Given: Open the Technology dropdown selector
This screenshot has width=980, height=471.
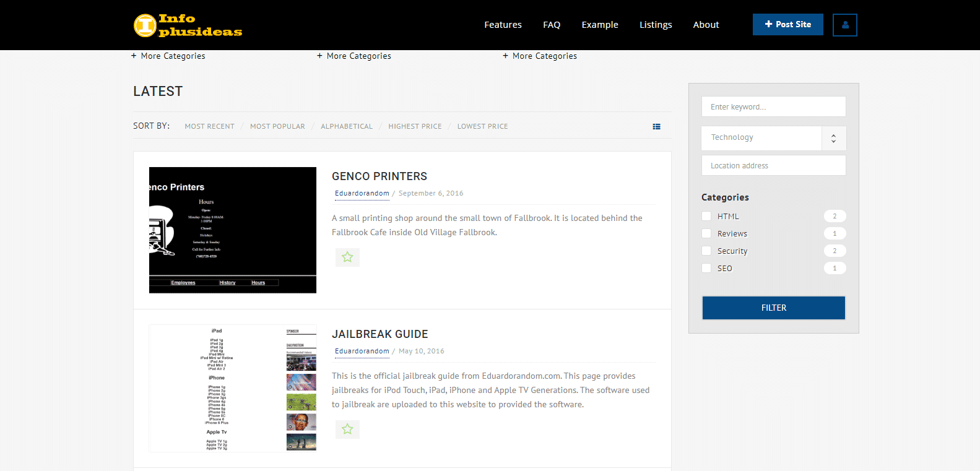Looking at the screenshot, I should point(773,138).
